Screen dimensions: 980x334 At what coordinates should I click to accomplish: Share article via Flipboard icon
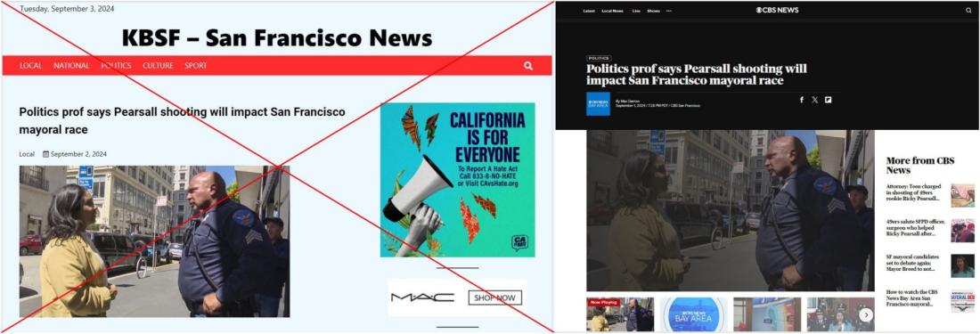(x=829, y=100)
